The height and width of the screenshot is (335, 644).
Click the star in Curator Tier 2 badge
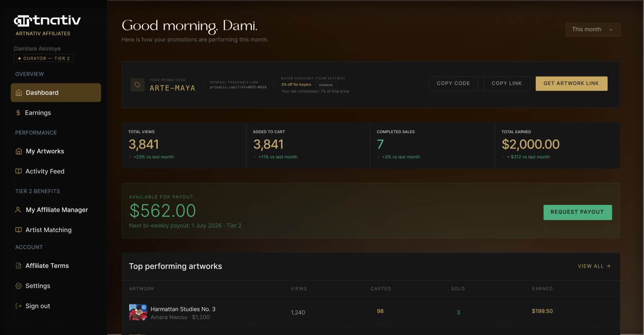(19, 58)
